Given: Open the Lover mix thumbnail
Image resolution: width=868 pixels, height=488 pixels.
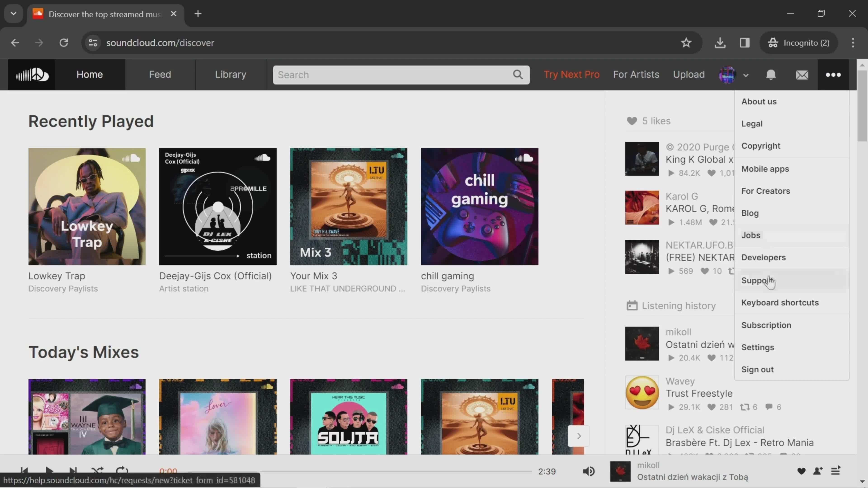Looking at the screenshot, I should (x=218, y=417).
